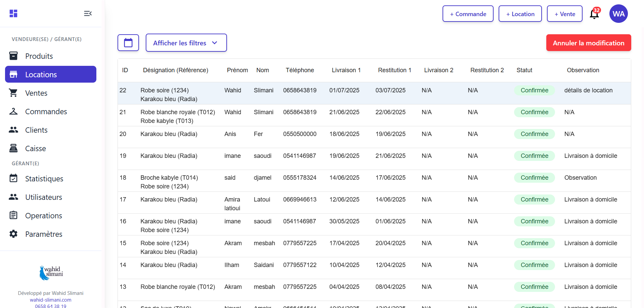Click the Observation column header
The width and height of the screenshot is (644, 308).
click(x=583, y=70)
